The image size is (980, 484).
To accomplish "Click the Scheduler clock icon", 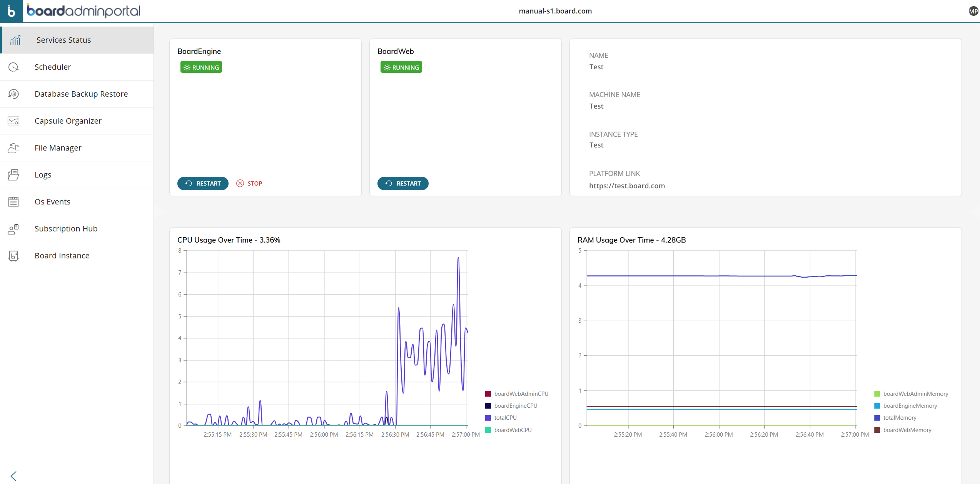I will click(x=13, y=67).
